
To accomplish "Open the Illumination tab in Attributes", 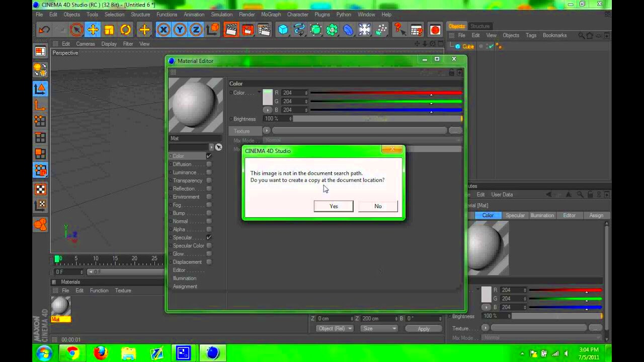I will click(542, 215).
